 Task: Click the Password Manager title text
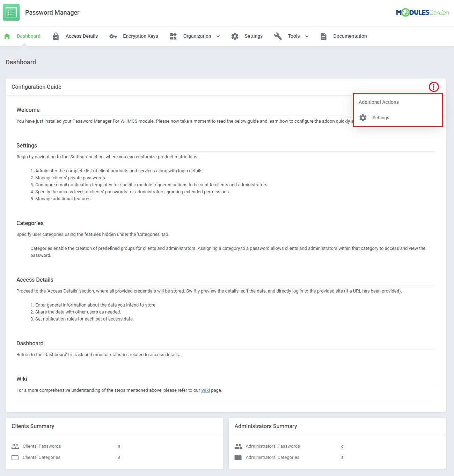point(52,13)
